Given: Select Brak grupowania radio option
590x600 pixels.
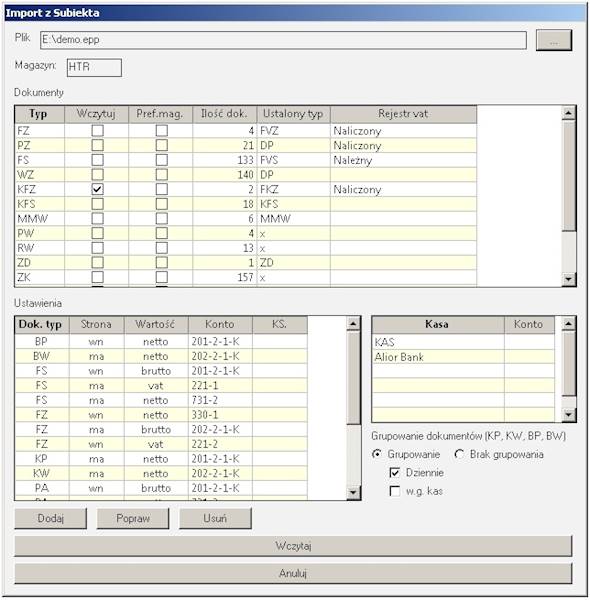Looking at the screenshot, I should click(459, 455).
